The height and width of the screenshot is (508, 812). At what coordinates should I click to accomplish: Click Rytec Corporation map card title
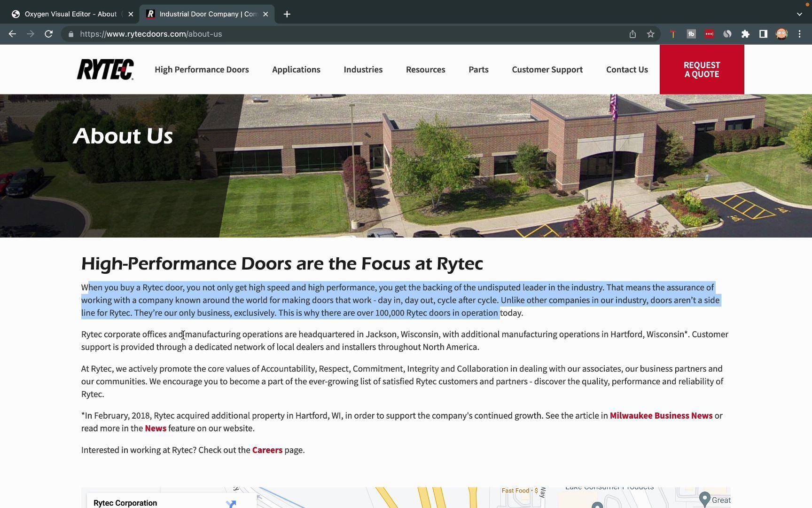[x=125, y=503]
